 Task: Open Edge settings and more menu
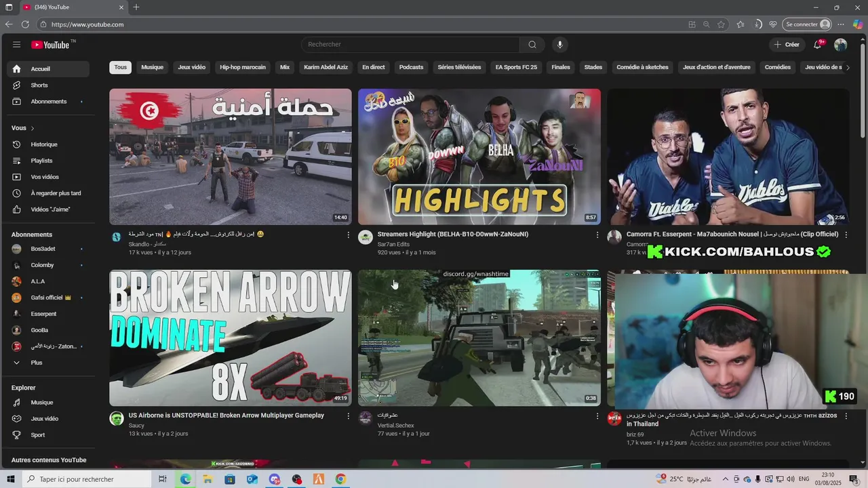[841, 24]
